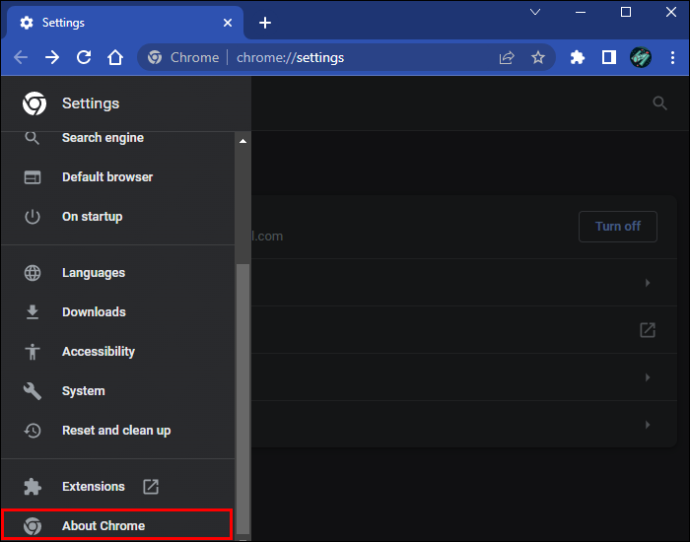The height and width of the screenshot is (542, 690).
Task: Open Reset and clean up settings
Action: 117,430
